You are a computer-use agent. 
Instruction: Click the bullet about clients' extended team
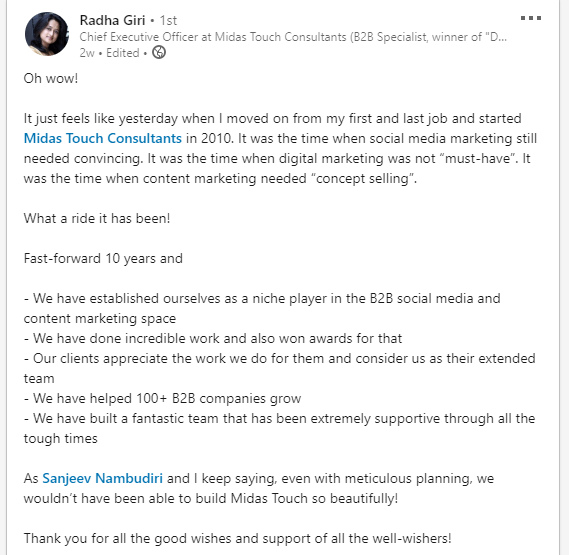[x=279, y=368]
